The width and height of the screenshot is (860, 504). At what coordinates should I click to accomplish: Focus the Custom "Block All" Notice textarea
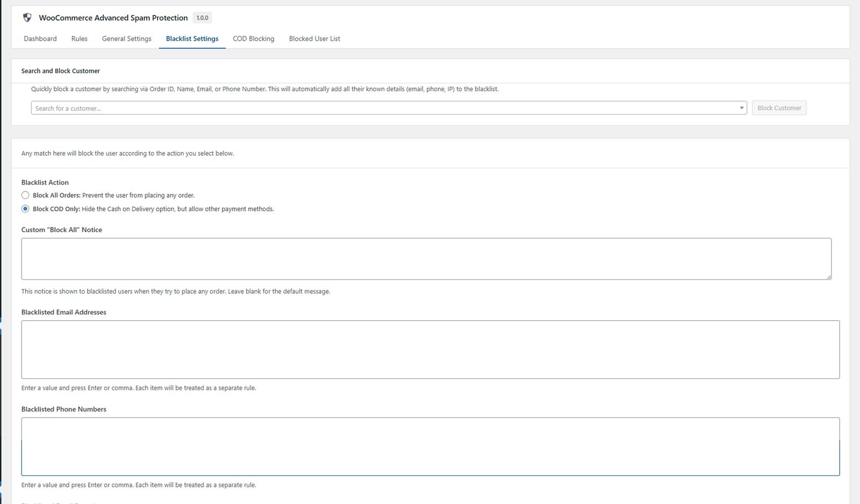click(426, 258)
